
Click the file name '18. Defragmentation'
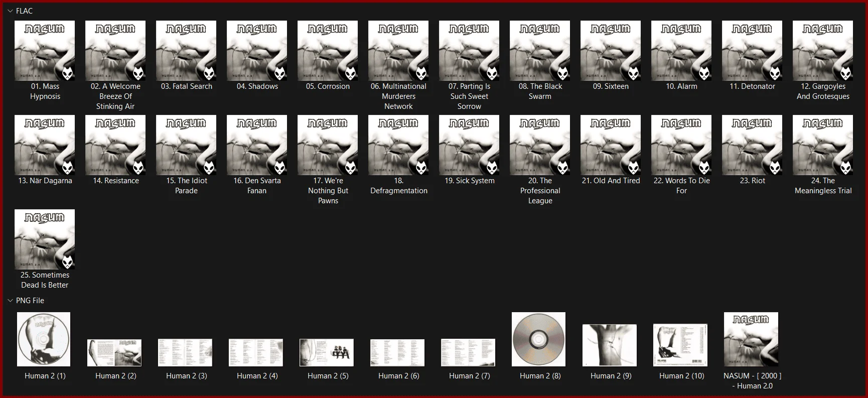[x=399, y=186]
